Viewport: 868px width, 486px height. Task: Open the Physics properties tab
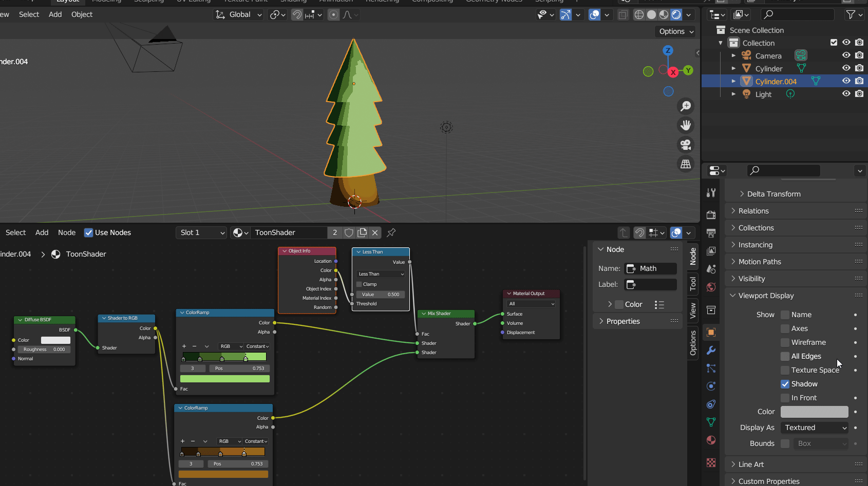pos(711,386)
